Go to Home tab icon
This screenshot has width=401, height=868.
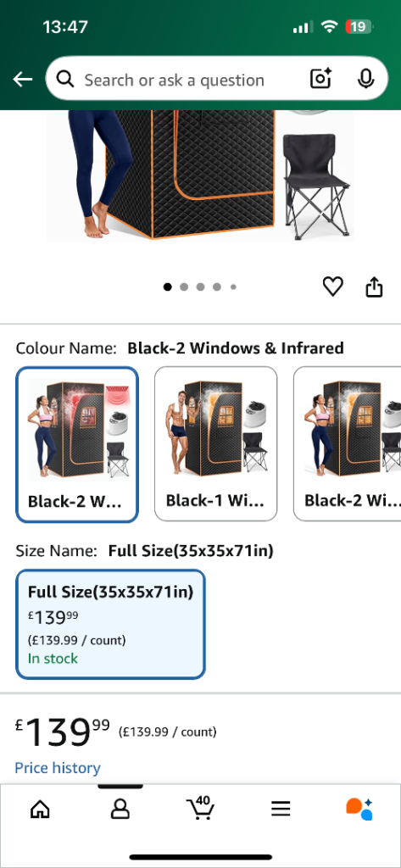point(40,810)
